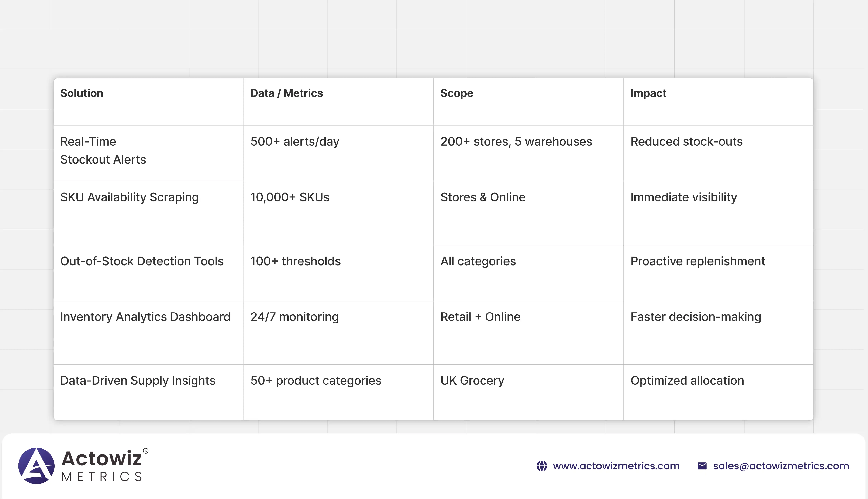
Task: Select the Data-Driven Supply Insights cell
Action: pyautogui.click(x=138, y=380)
